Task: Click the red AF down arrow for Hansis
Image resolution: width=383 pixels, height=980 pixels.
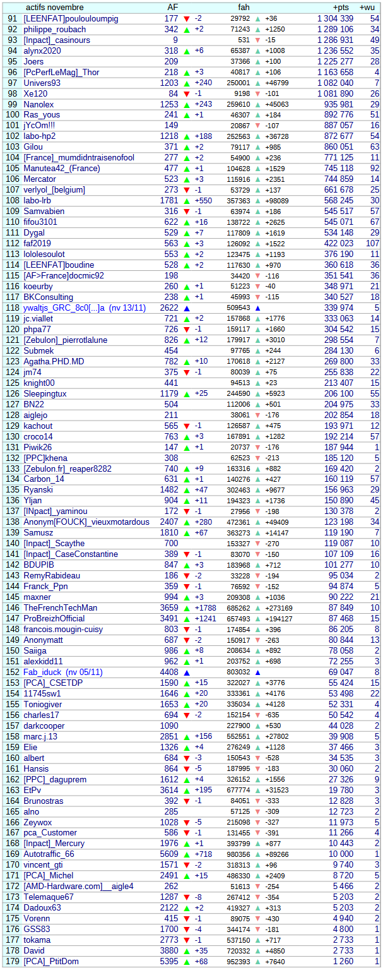Action: point(187,768)
